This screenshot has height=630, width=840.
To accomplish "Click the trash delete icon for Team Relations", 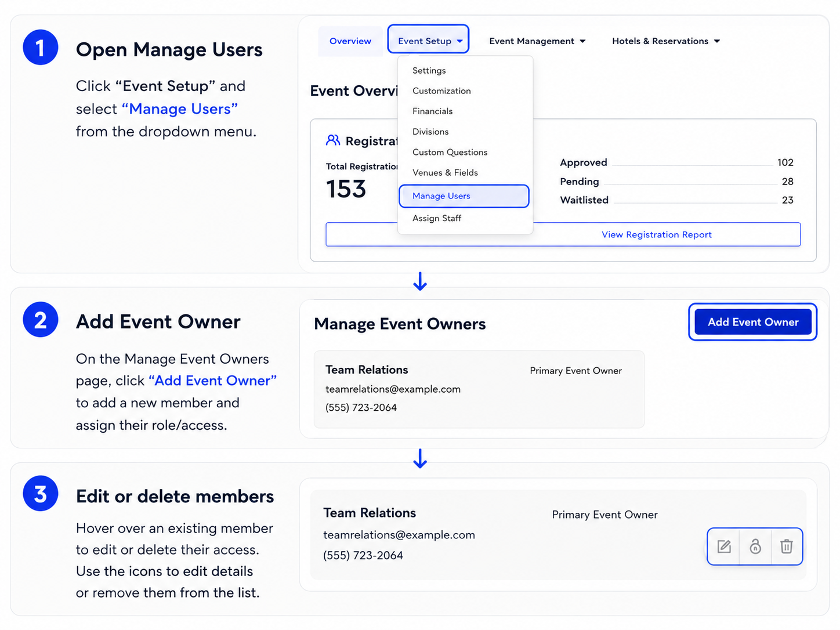I will click(786, 546).
